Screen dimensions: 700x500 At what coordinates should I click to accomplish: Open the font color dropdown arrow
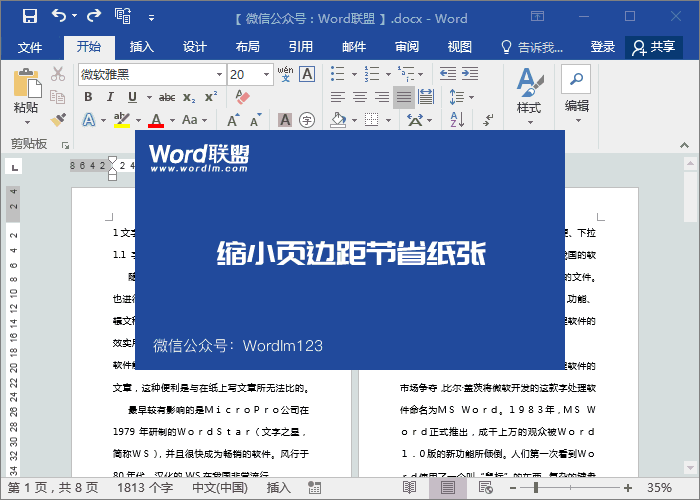pyautogui.click(x=172, y=120)
